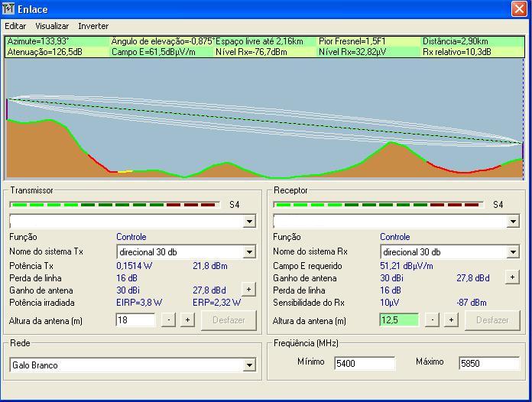Close the Enlace window
Image resolution: width=532 pixels, height=402 pixels.
(519, 8)
